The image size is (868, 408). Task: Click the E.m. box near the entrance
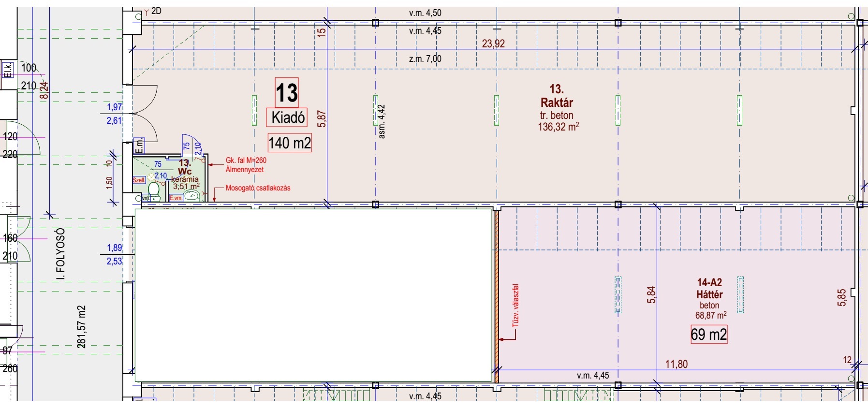[x=139, y=146]
